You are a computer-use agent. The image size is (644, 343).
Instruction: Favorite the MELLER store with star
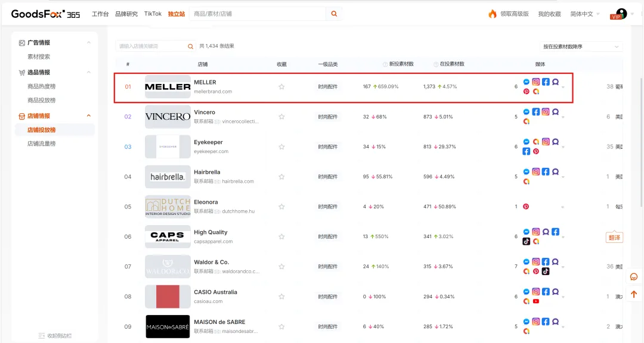point(281,86)
